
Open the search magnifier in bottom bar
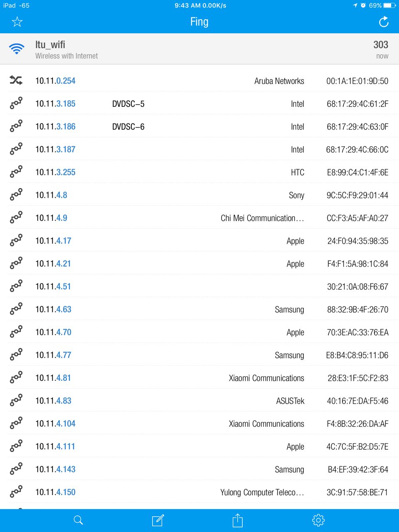[78, 520]
